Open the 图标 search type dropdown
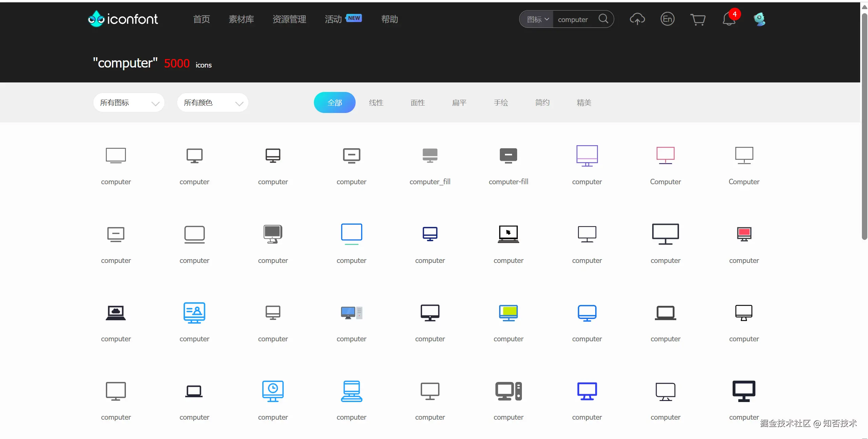Screen dimensions: 868x439 click(x=537, y=19)
